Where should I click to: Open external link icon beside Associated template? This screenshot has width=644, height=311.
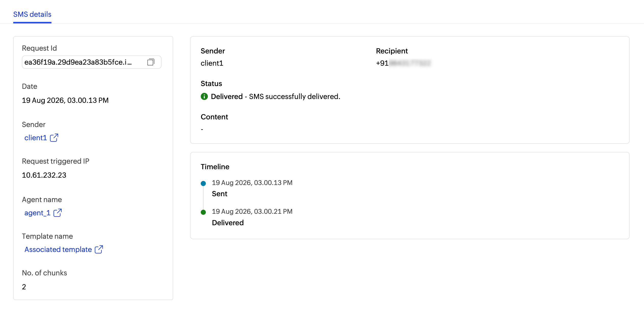click(x=99, y=249)
